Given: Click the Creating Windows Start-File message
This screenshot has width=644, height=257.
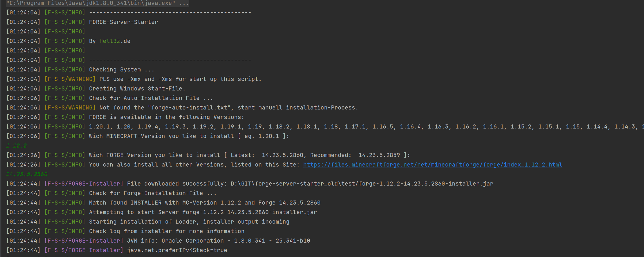Looking at the screenshot, I should click(137, 88).
